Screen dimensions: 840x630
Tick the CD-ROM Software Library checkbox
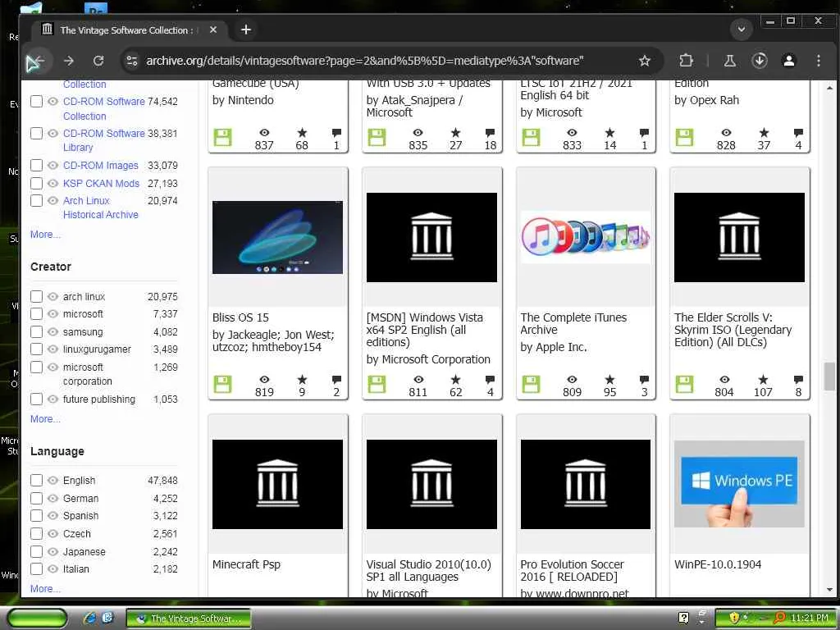[x=36, y=133]
